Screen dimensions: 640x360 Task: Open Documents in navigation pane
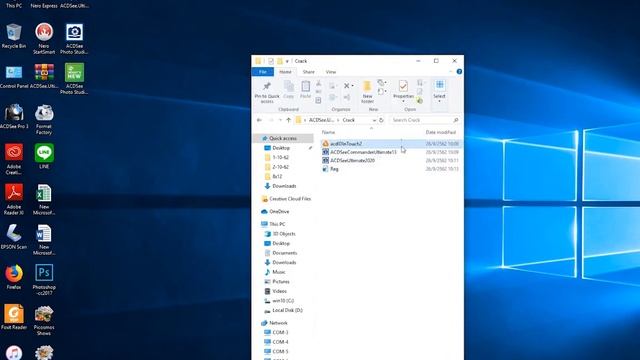coord(284,253)
